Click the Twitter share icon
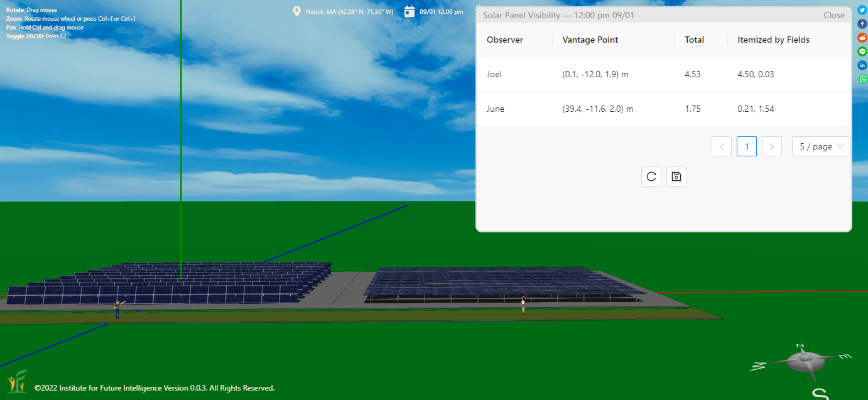This screenshot has height=400, width=868. click(862, 10)
